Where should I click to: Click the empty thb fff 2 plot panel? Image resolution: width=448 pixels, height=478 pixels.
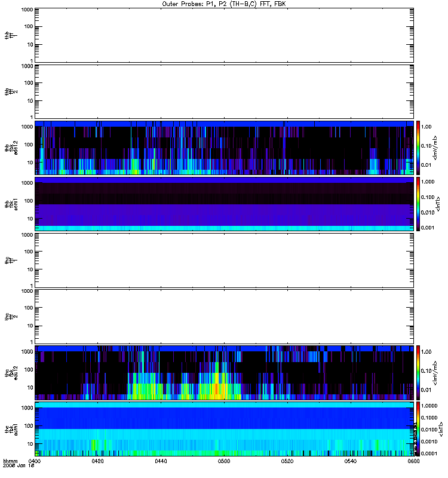point(224,91)
